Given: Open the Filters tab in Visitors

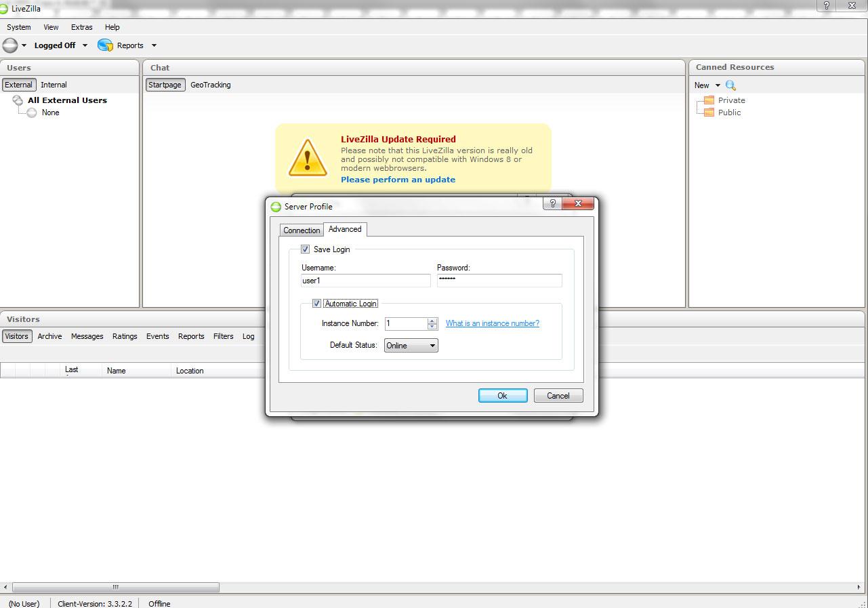Looking at the screenshot, I should pyautogui.click(x=224, y=336).
